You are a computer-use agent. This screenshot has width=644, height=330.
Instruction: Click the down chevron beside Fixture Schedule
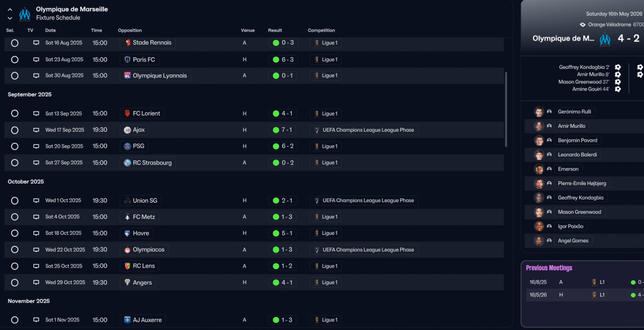[x=10, y=18]
